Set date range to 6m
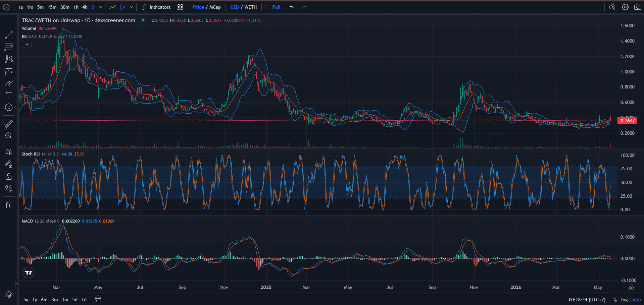644x305 pixels. 44,300
